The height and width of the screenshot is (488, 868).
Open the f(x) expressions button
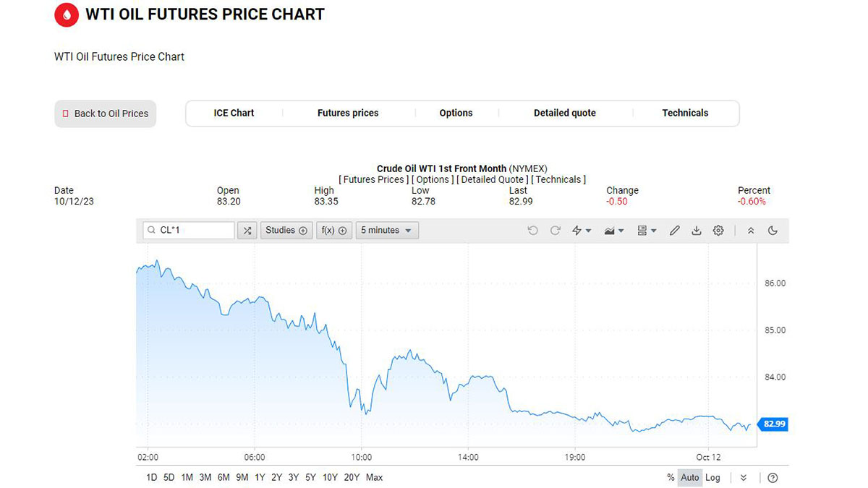tap(334, 231)
